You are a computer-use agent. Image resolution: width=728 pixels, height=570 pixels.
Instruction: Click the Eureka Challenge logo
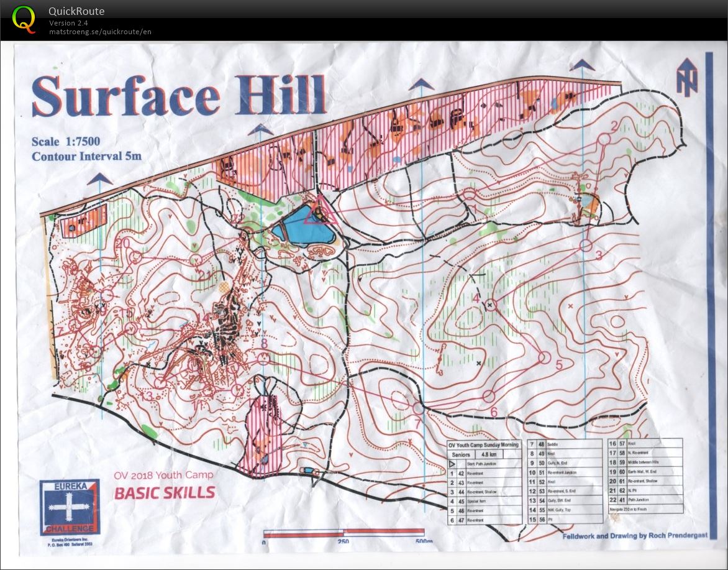click(x=69, y=507)
